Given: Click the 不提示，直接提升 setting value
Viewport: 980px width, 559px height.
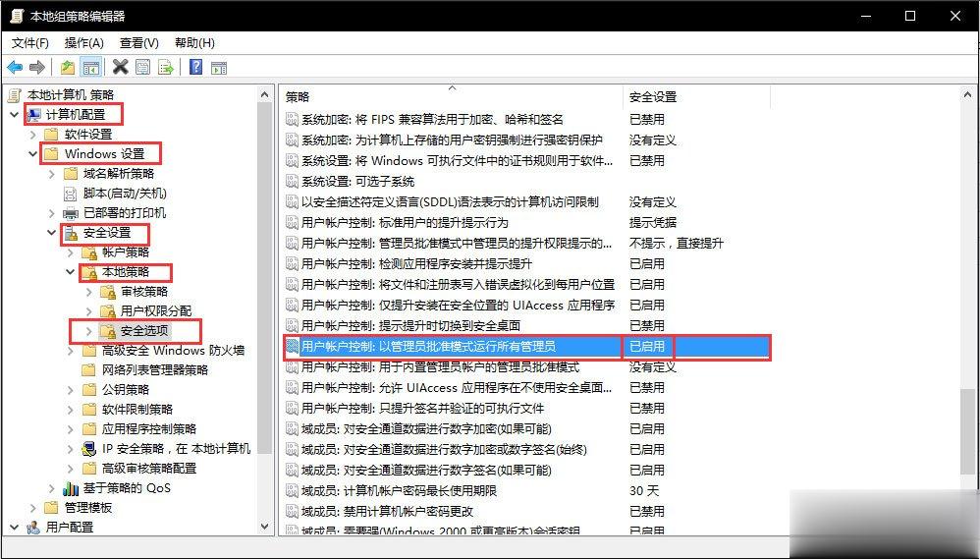Looking at the screenshot, I should [x=677, y=244].
